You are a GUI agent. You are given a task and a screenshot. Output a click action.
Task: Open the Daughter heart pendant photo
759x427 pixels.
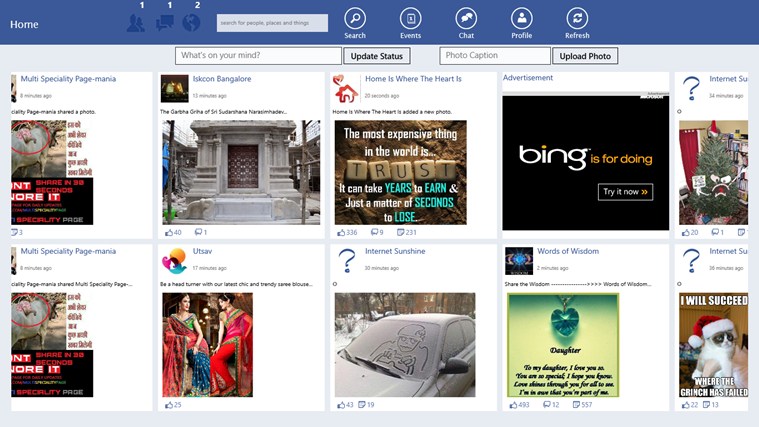[562, 344]
